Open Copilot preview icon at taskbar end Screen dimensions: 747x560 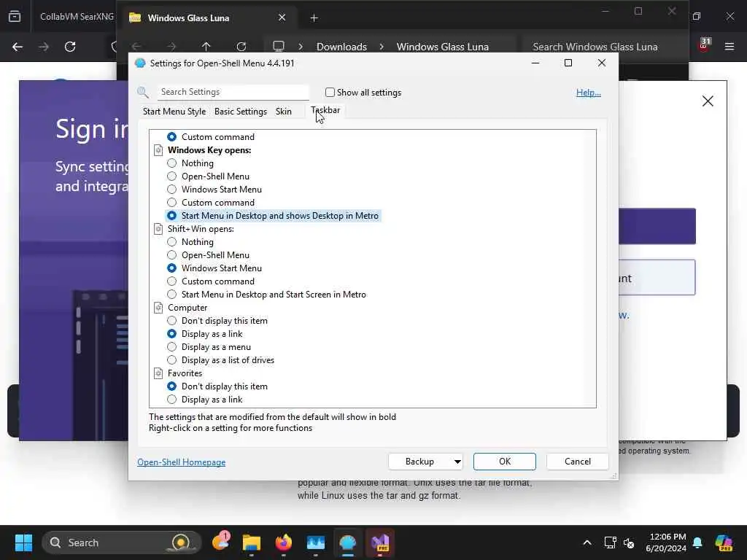pyautogui.click(x=724, y=542)
